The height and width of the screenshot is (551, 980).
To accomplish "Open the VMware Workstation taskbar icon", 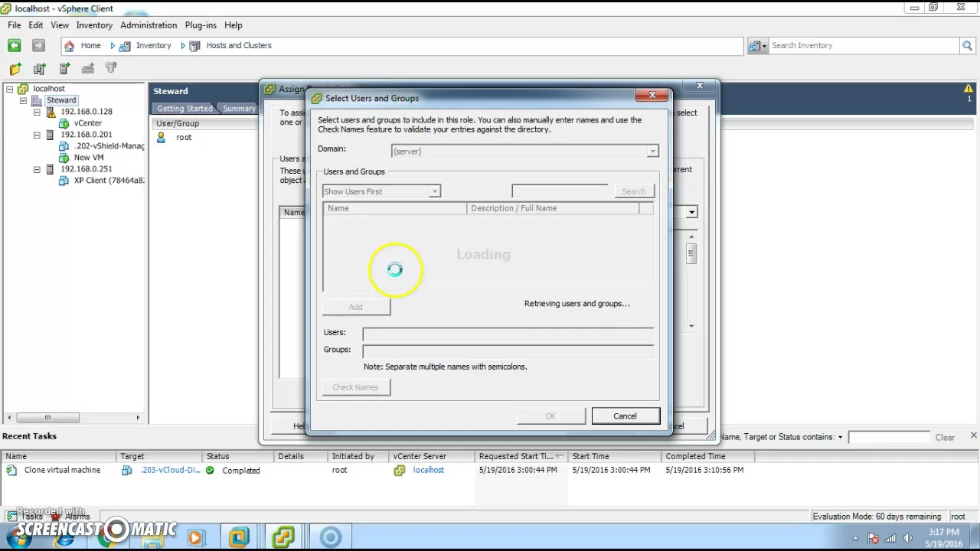I will 240,537.
